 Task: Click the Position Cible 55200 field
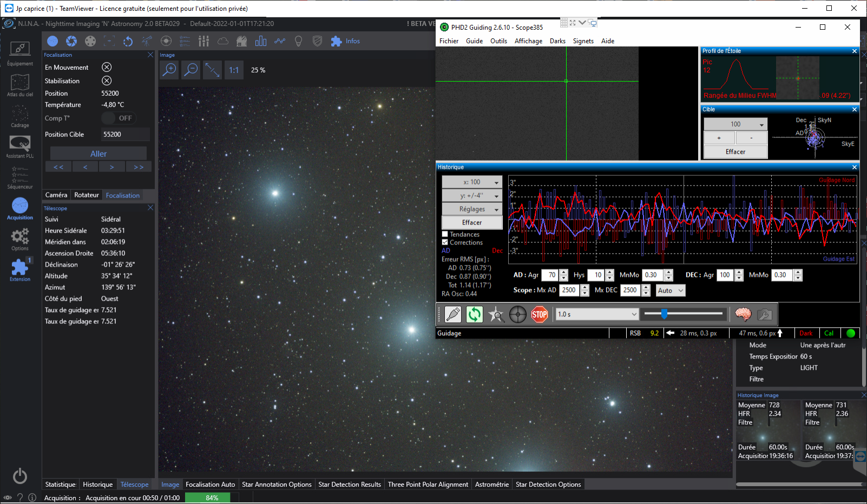pos(125,134)
